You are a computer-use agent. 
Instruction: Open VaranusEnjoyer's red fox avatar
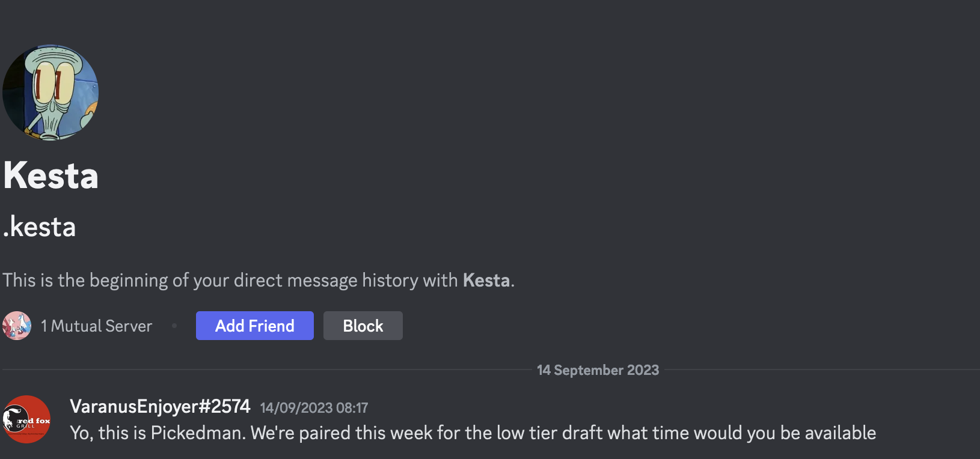[x=26, y=419]
